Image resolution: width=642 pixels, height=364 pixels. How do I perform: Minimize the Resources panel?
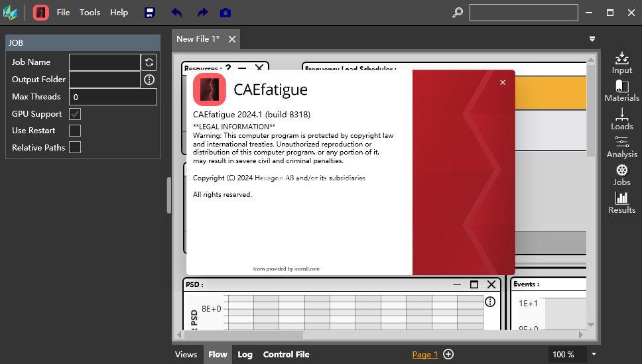point(242,68)
